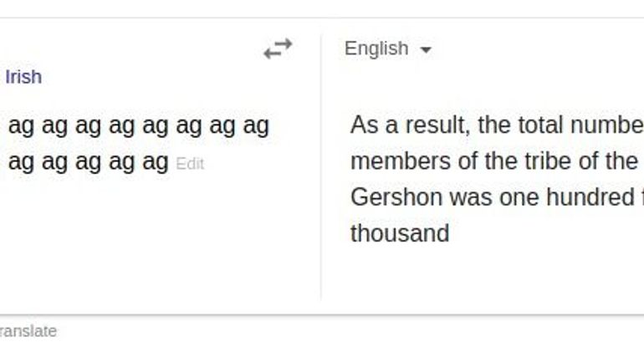Swap the source and target languages
Screen dimensions: 644x362
[278, 49]
